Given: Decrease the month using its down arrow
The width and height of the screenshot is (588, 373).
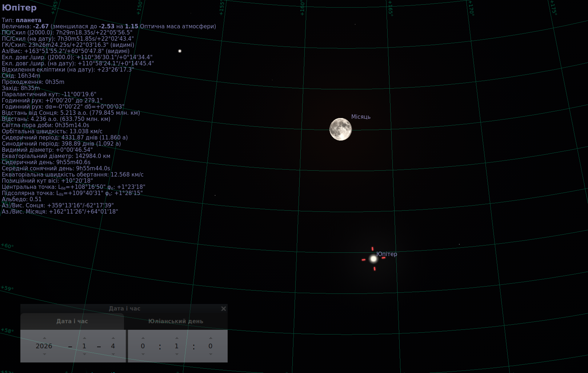Looking at the screenshot, I should click(x=84, y=354).
